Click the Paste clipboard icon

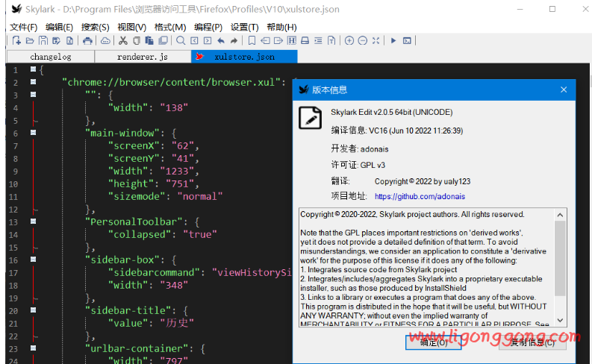pyautogui.click(x=149, y=41)
